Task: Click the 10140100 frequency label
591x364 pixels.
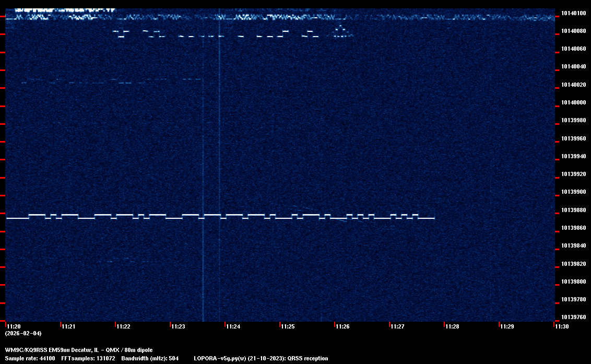Action: pyautogui.click(x=573, y=13)
